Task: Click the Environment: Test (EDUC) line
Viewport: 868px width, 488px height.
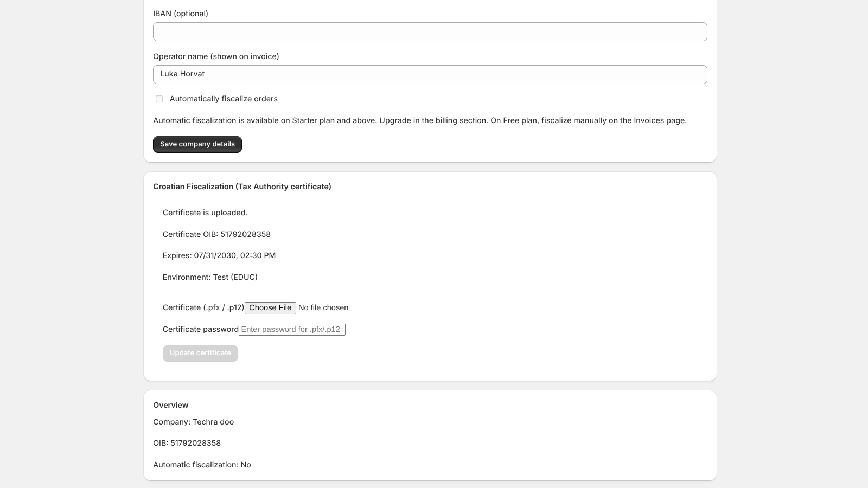Action: coord(210,277)
